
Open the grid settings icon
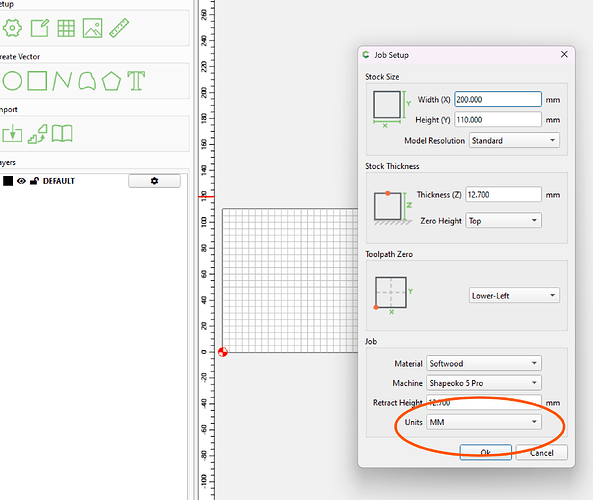pos(66,28)
